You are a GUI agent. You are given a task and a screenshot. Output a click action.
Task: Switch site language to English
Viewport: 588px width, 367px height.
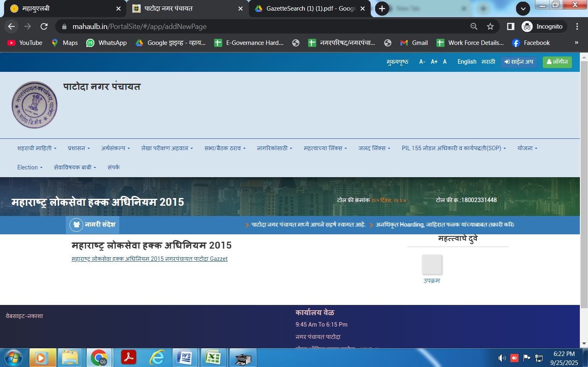467,62
